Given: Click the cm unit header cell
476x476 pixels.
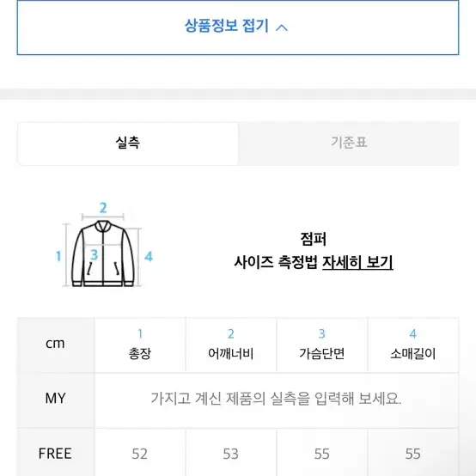Looking at the screenshot, I should click(55, 344).
